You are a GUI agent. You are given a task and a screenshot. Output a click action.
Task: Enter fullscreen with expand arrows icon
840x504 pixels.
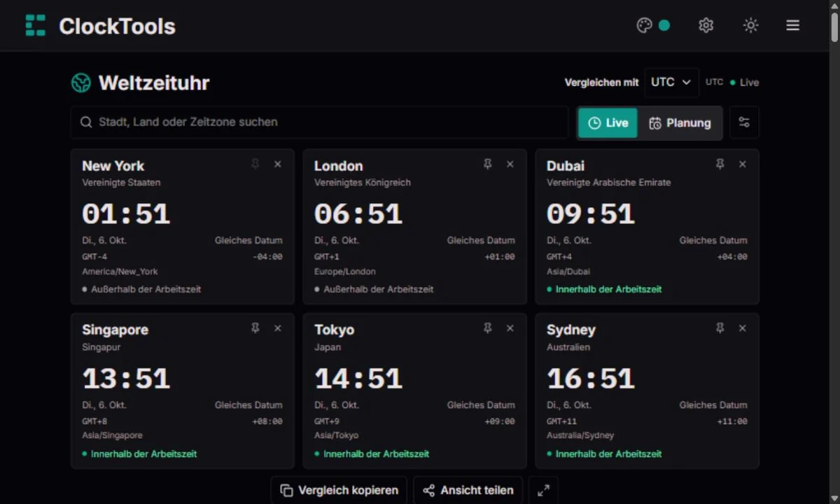543,490
